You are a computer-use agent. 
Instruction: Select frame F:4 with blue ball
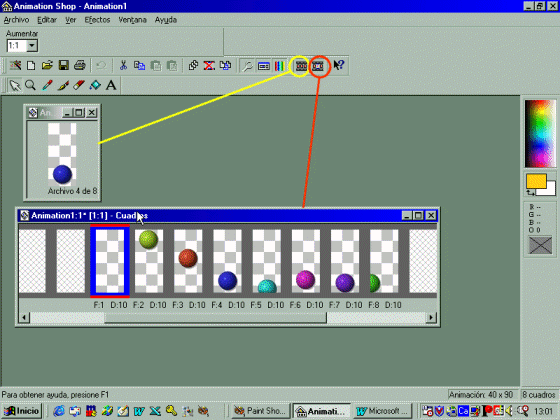[227, 261]
